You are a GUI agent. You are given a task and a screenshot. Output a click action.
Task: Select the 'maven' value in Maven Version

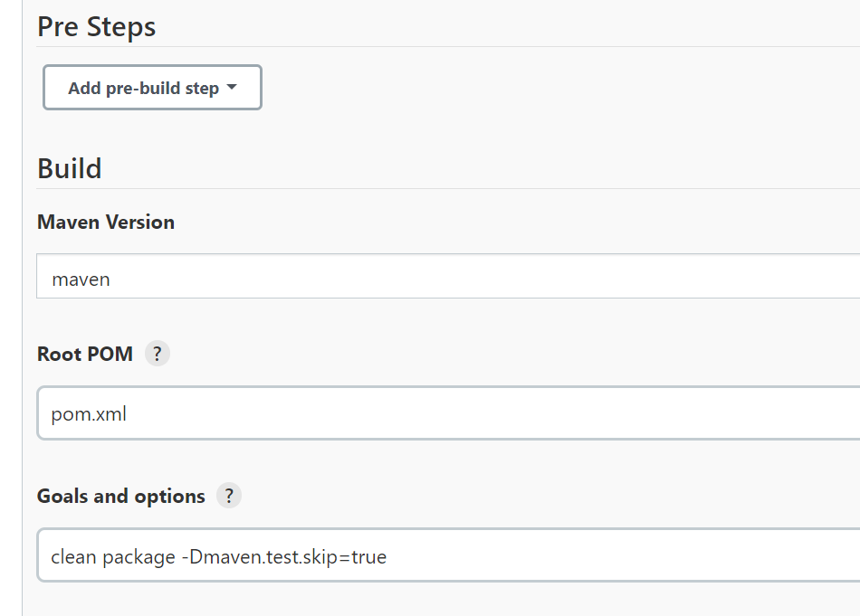point(81,280)
